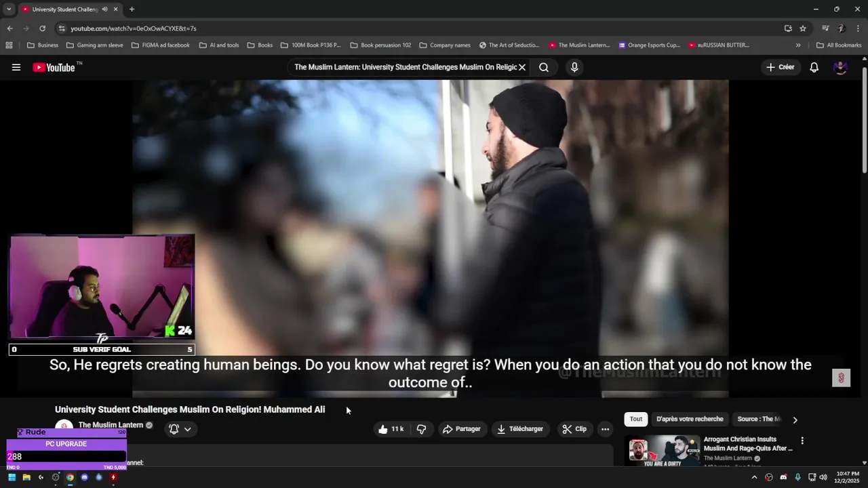Open the RUSSIAN BUTTER bookmark
Screen dimensions: 868x488
pyautogui.click(x=719, y=45)
